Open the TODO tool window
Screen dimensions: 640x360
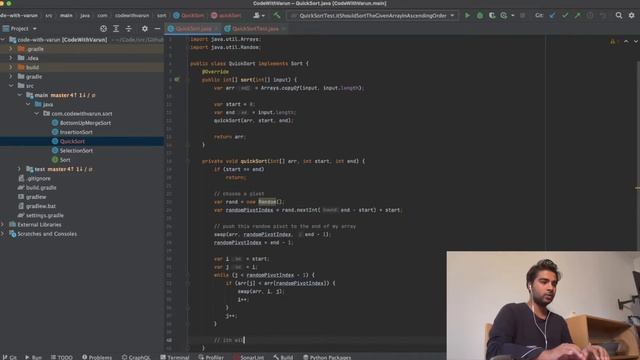tap(62, 357)
